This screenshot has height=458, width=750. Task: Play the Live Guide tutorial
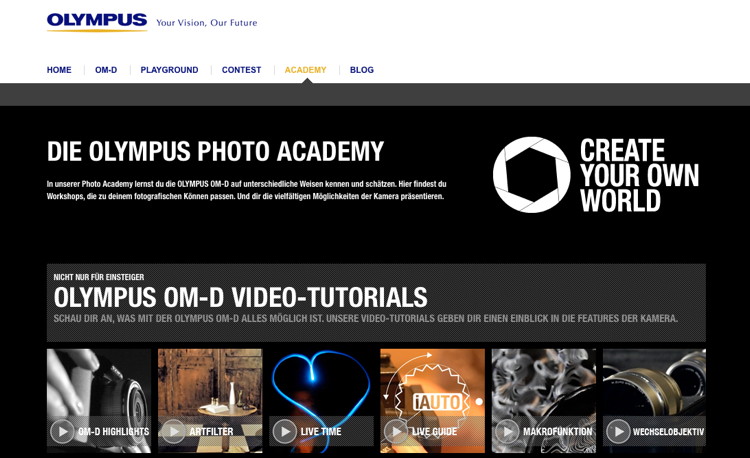tap(397, 431)
